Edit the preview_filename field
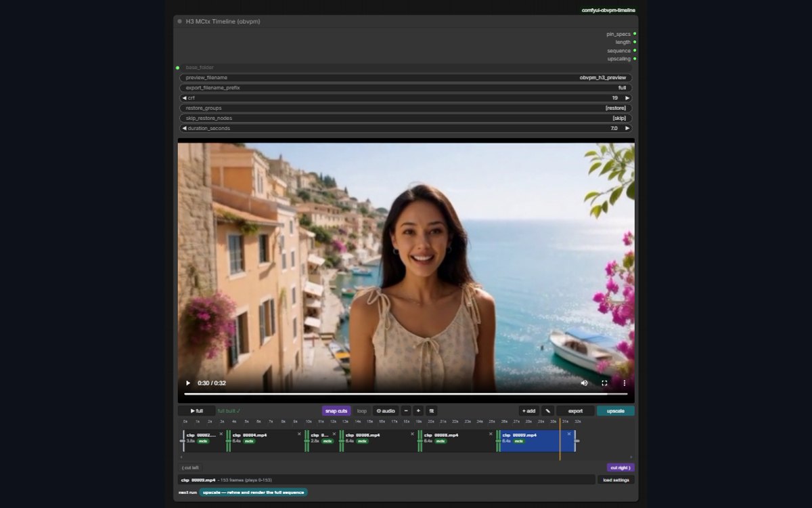The height and width of the screenshot is (508, 812). click(x=406, y=78)
